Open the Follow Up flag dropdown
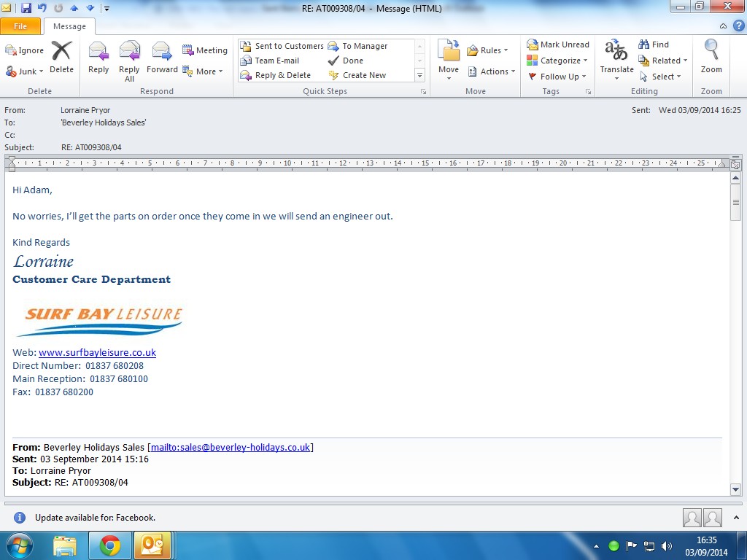Viewport: 747px width, 560px height. [x=557, y=76]
